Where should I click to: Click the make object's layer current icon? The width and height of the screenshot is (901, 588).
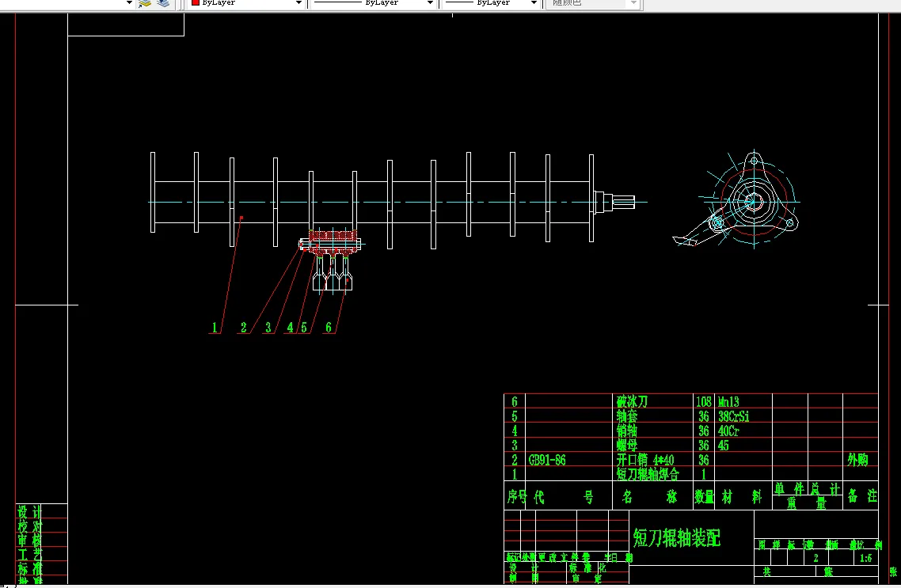(145, 3)
